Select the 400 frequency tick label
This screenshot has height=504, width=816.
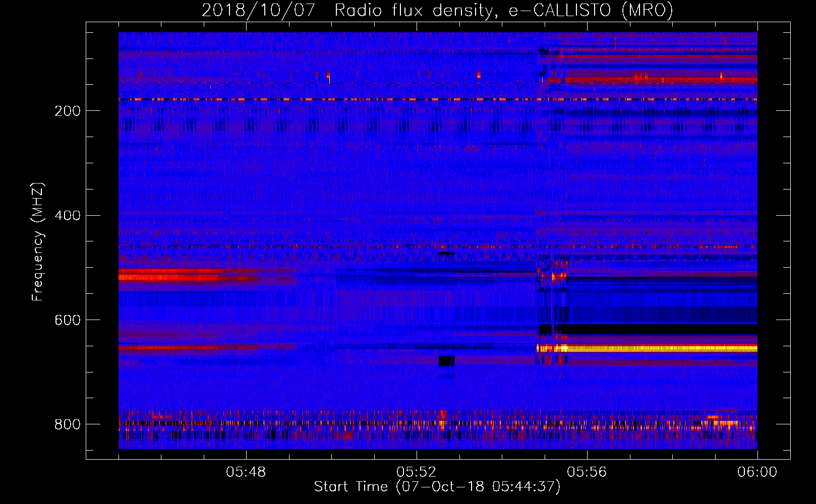68,216
